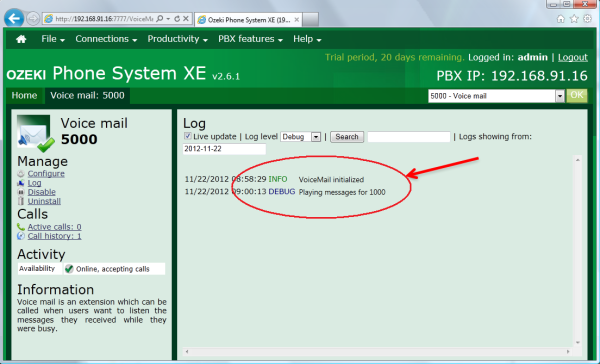
Task: Open Active calls: 0 link
Action: click(x=54, y=227)
